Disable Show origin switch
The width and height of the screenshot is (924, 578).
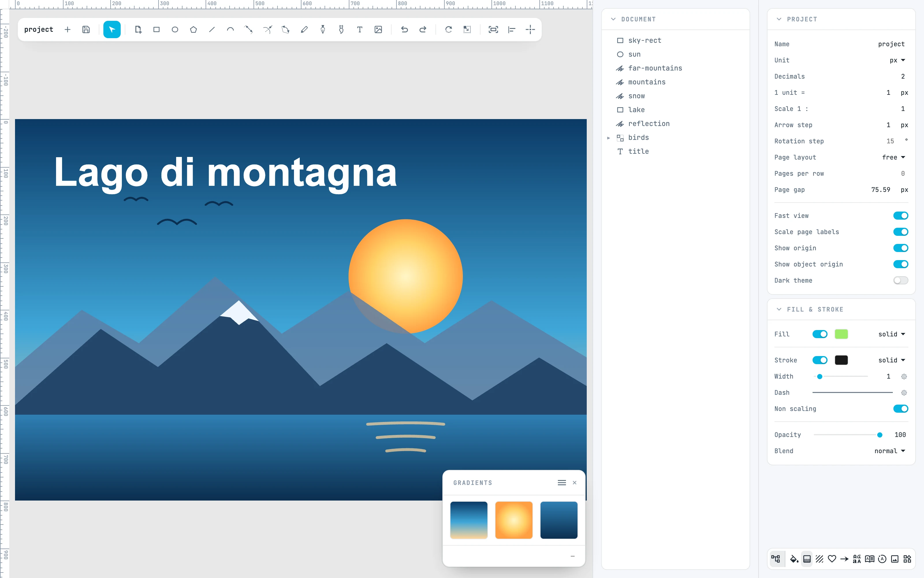(900, 248)
